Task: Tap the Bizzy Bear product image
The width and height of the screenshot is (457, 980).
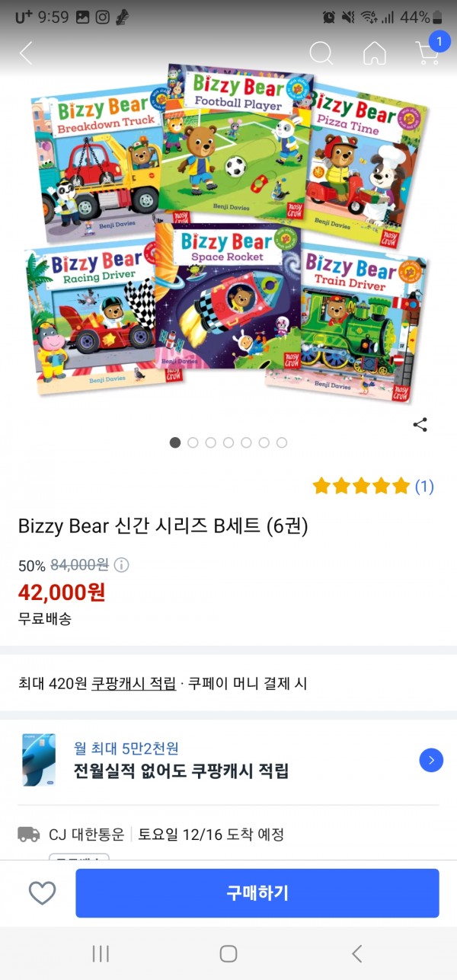Action: point(228,232)
